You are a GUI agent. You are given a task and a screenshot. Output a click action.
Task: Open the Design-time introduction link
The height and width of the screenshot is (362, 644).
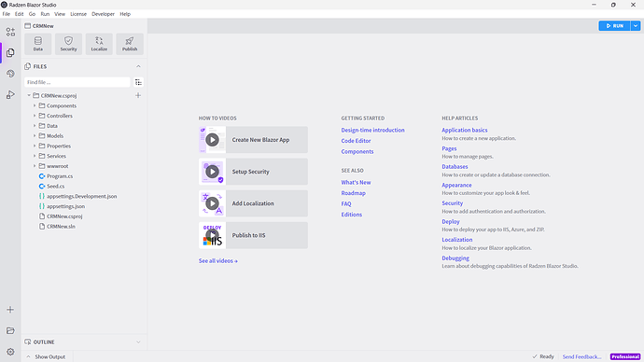tap(372, 130)
